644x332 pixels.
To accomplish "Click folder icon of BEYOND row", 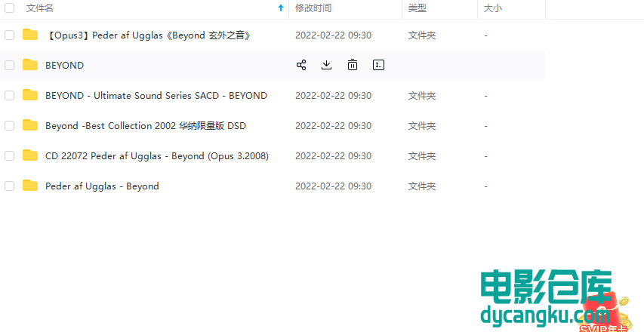I will click(x=30, y=65).
